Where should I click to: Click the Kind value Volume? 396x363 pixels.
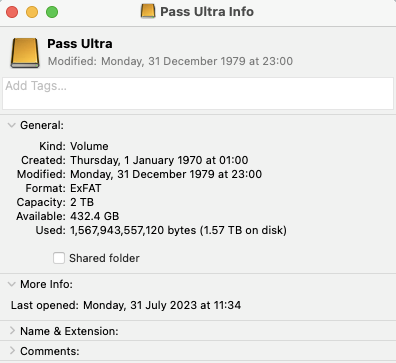click(x=89, y=146)
